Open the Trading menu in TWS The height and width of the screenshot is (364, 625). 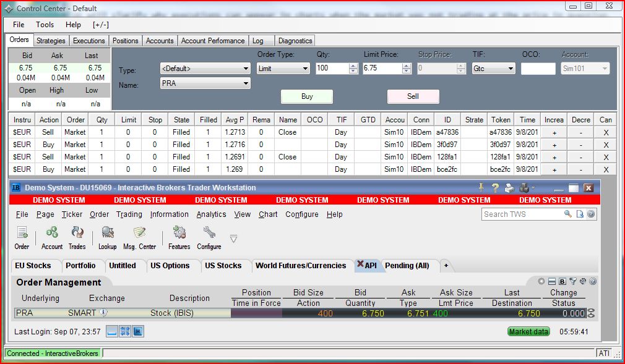(x=129, y=214)
